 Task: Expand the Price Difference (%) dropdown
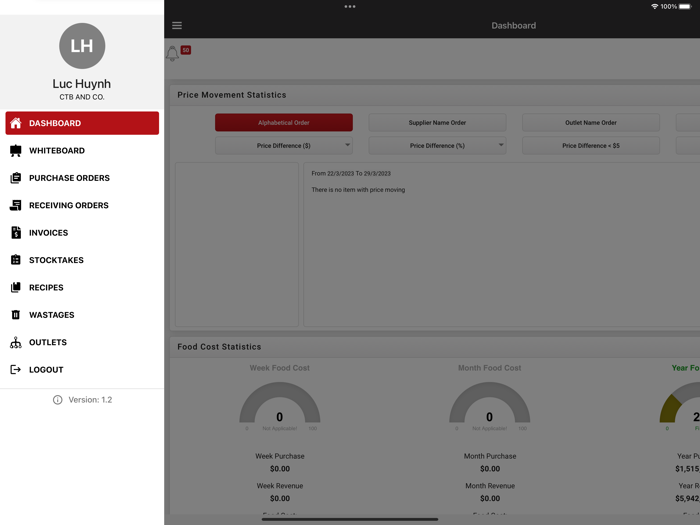pyautogui.click(x=438, y=146)
